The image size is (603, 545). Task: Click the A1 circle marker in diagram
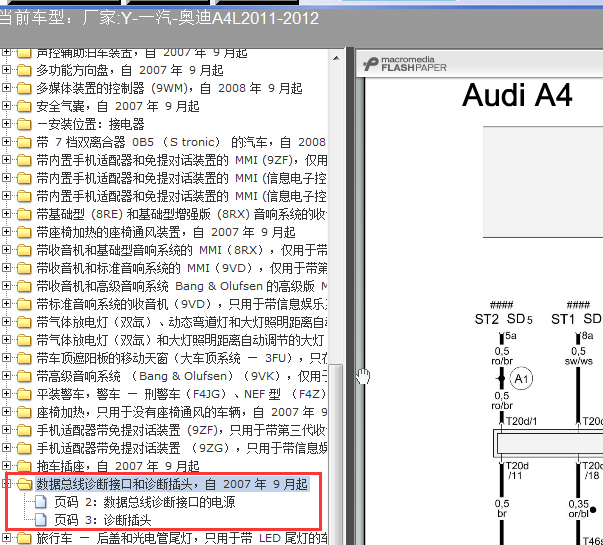pyautogui.click(x=521, y=378)
